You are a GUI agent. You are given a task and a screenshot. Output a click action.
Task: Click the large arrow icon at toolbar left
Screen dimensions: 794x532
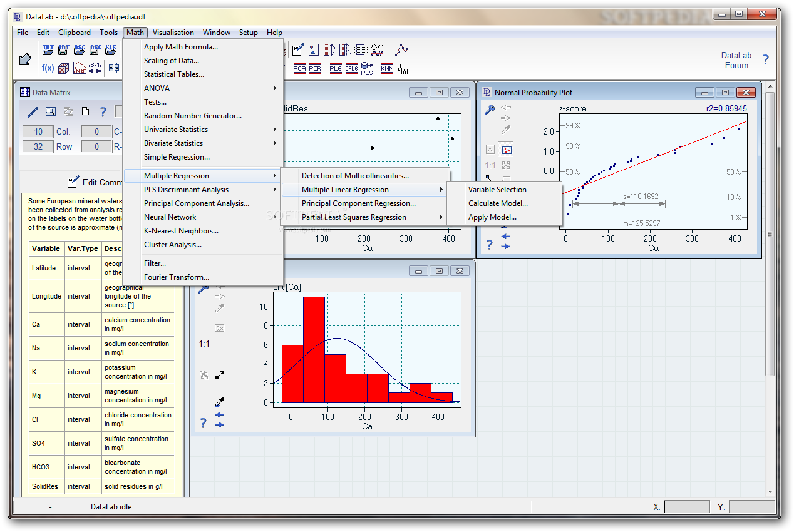tap(25, 59)
